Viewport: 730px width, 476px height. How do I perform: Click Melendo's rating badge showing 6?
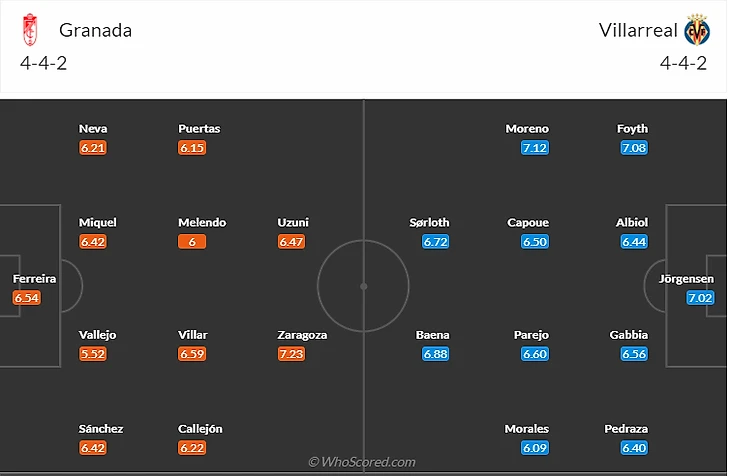click(x=191, y=242)
